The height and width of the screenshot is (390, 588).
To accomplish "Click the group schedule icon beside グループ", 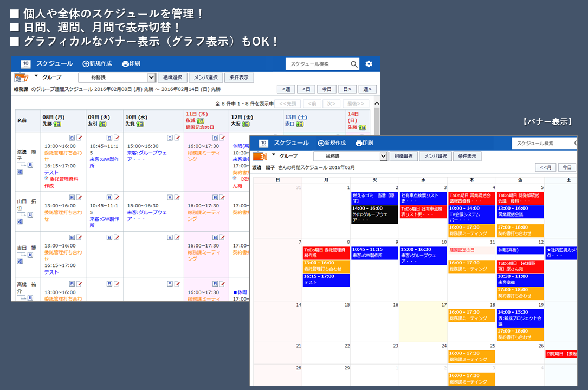I will (21, 78).
